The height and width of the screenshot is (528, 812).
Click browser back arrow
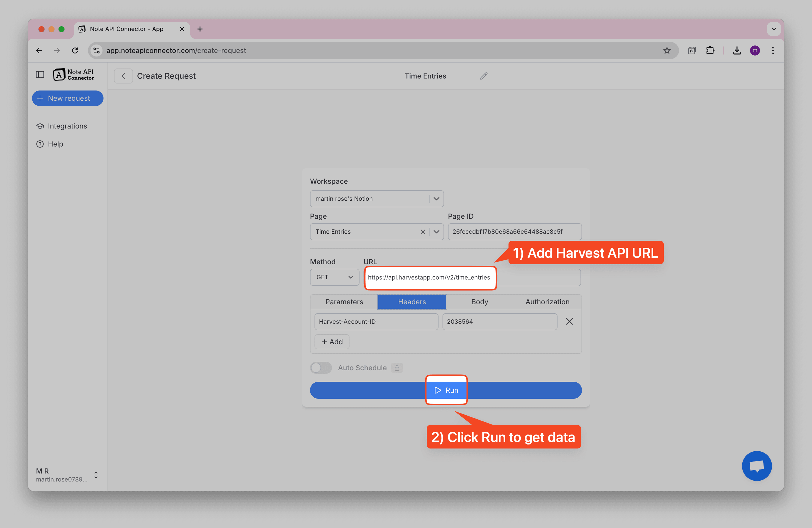39,50
